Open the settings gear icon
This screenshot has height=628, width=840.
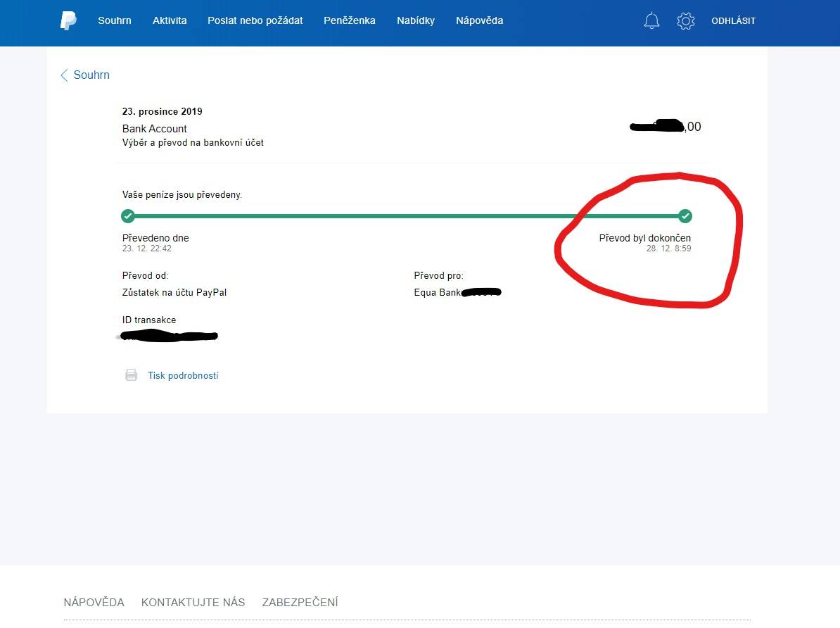click(x=685, y=21)
